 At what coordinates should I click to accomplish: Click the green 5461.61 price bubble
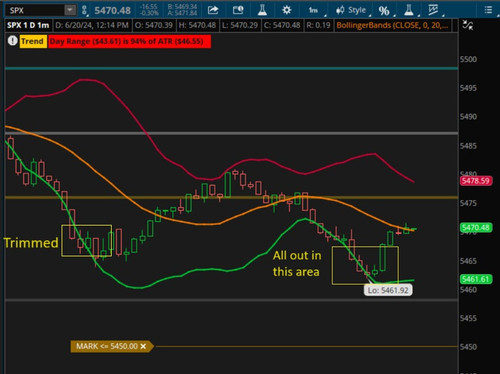[476, 279]
